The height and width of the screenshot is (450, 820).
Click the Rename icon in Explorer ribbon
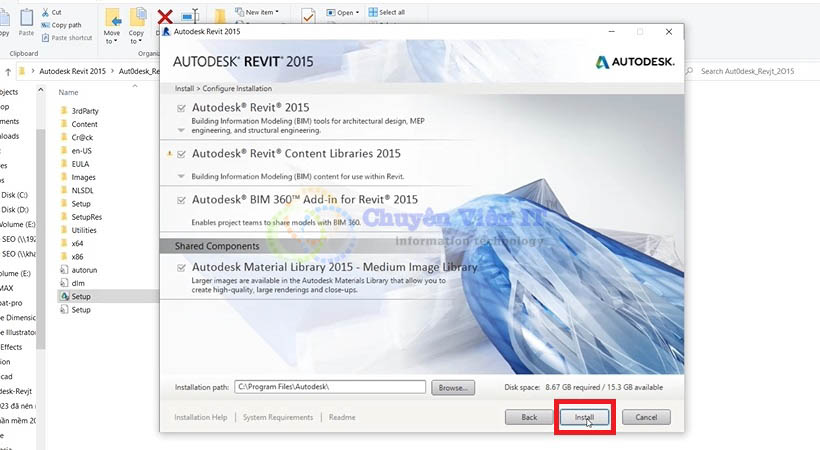pyautogui.click(x=190, y=16)
